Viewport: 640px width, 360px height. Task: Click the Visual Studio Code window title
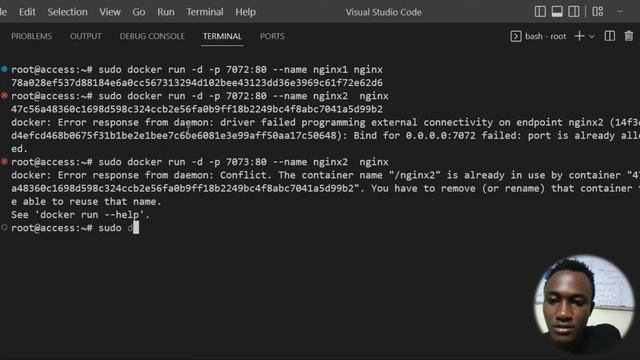[384, 12]
